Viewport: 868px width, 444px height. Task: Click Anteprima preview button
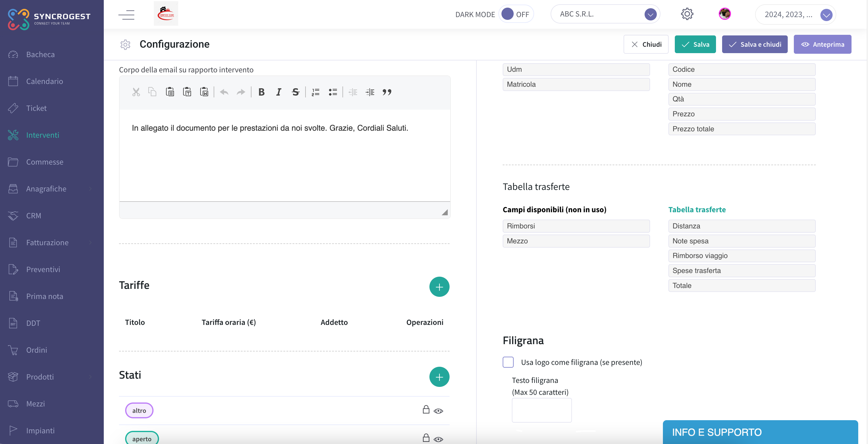click(x=823, y=44)
